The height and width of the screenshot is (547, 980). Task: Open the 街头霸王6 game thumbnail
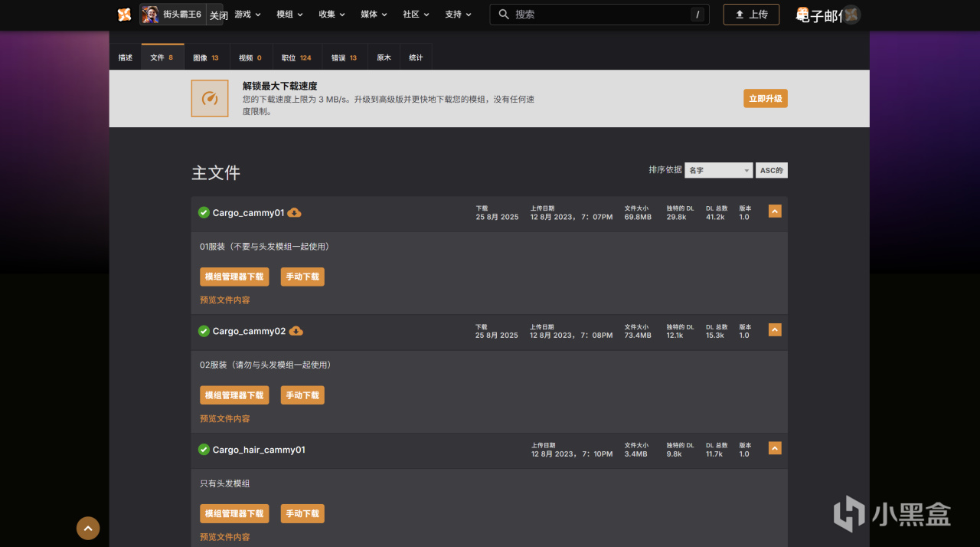[150, 15]
